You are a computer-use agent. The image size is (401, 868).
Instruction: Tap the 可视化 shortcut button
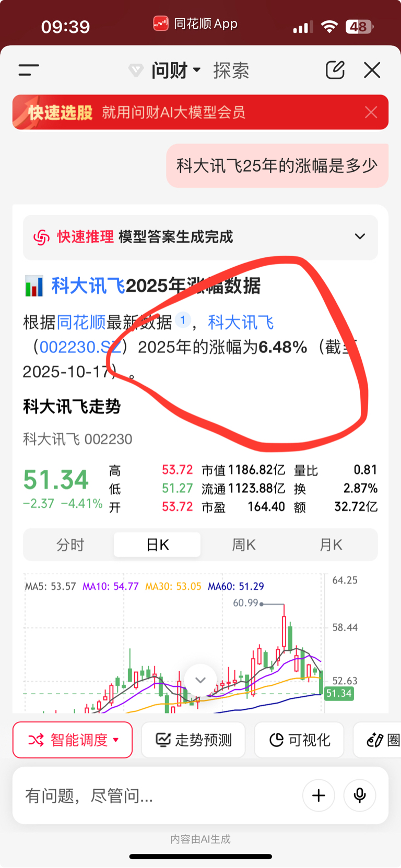point(300,740)
